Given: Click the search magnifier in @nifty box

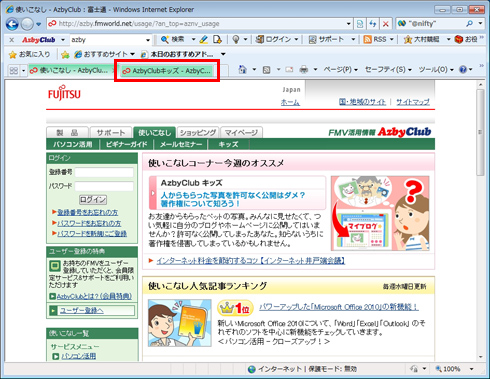Looking at the screenshot, I should point(470,24).
